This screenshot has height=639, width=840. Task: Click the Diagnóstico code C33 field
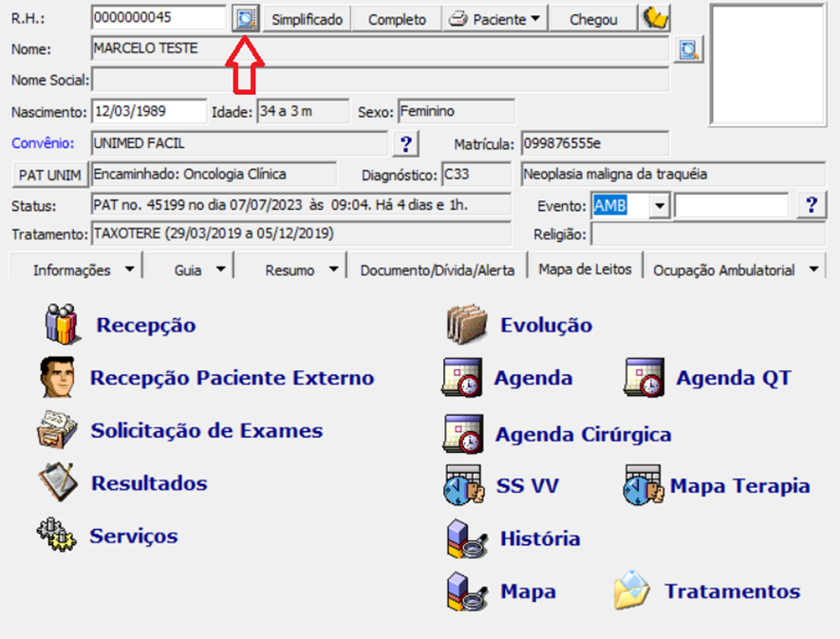476,175
